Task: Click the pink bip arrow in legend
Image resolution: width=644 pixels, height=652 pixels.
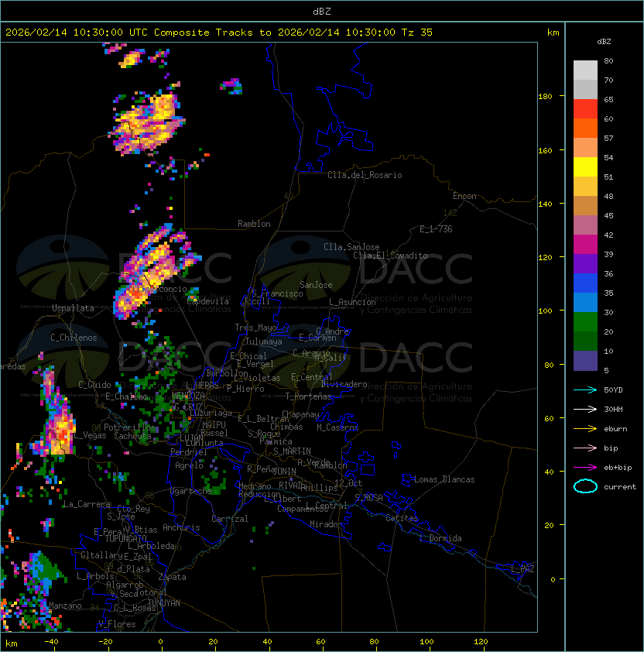Action: click(x=585, y=448)
